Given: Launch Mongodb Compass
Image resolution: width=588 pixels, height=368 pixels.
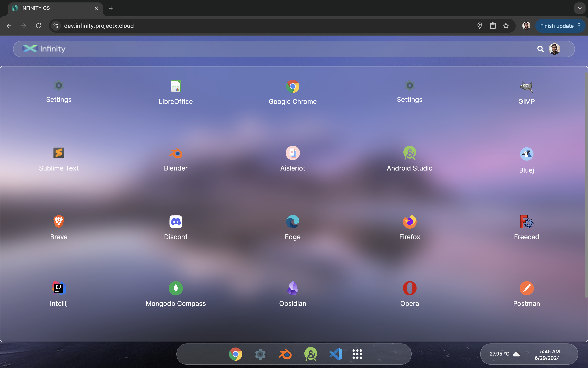Looking at the screenshot, I should pyautogui.click(x=176, y=294).
